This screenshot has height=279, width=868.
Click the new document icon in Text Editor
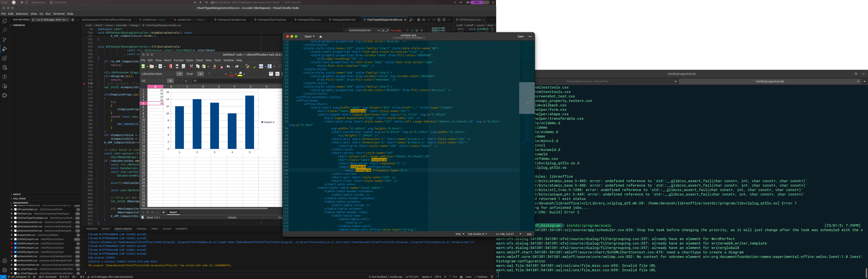pyautogui.click(x=320, y=36)
